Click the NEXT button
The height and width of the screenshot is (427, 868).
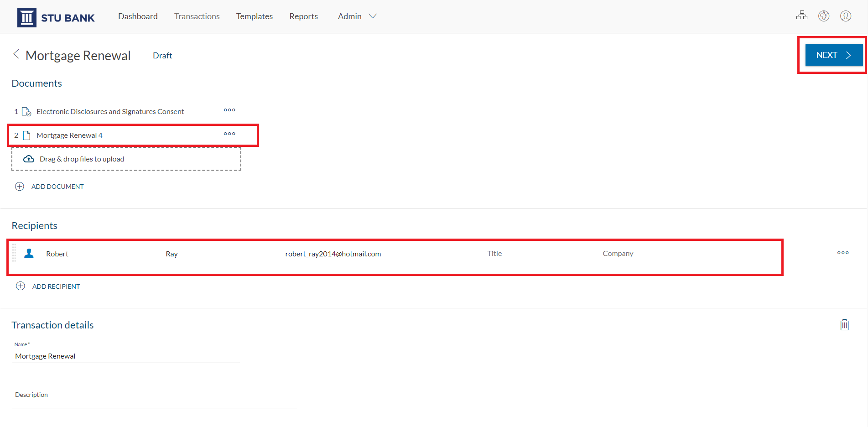834,55
